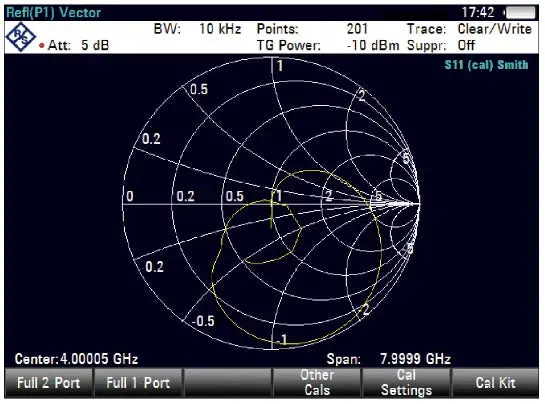The height and width of the screenshot is (404, 545).
Task: Click the Refl(P1) Vector title text
Action: point(54,13)
